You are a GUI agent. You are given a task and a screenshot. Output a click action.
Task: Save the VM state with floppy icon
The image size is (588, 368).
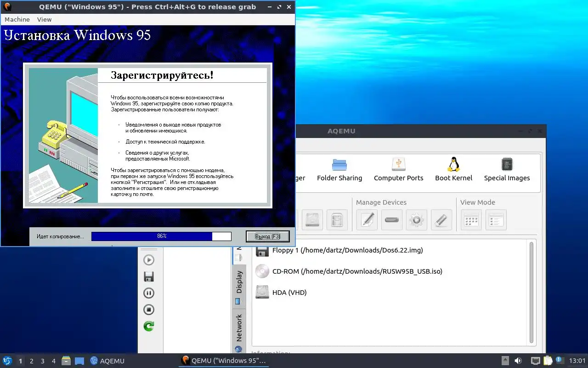click(x=149, y=276)
